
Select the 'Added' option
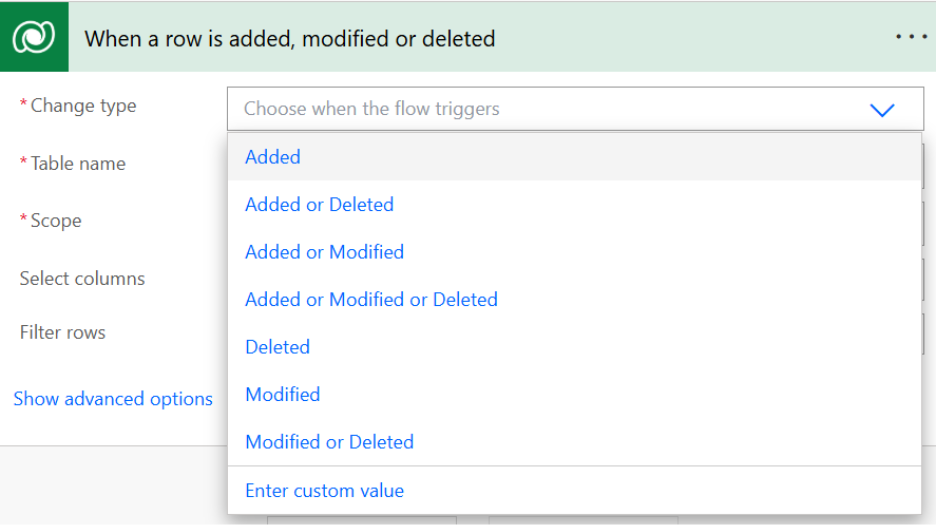(273, 157)
